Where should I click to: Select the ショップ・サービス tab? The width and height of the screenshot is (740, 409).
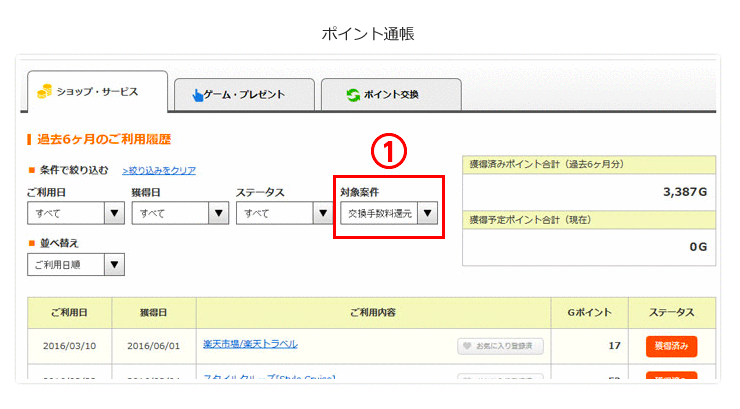[x=97, y=92]
